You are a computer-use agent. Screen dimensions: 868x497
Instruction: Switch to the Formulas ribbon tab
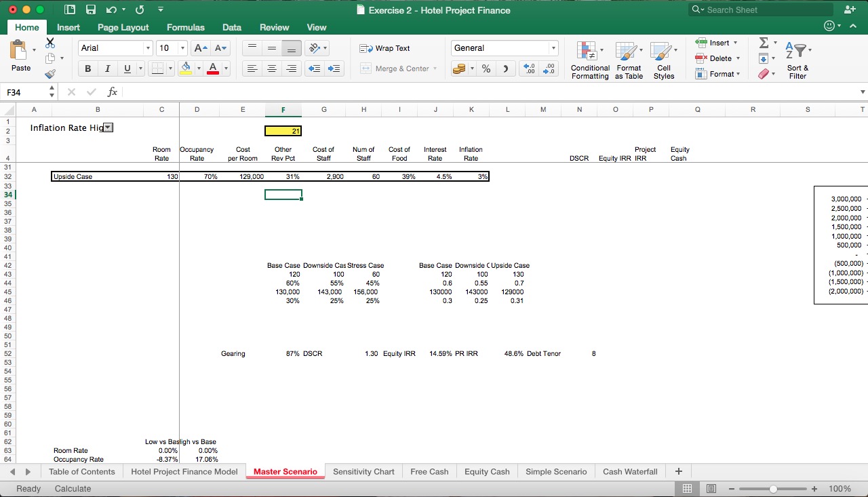coord(185,27)
